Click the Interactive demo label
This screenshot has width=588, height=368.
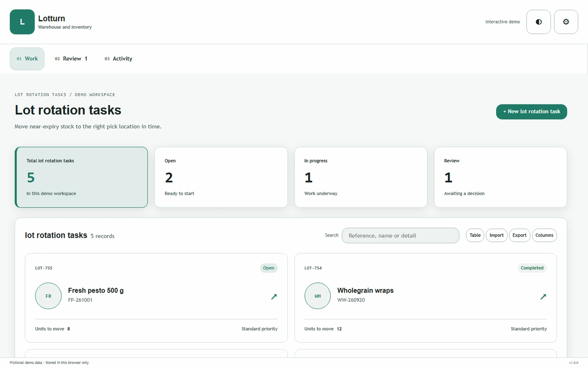(502, 22)
